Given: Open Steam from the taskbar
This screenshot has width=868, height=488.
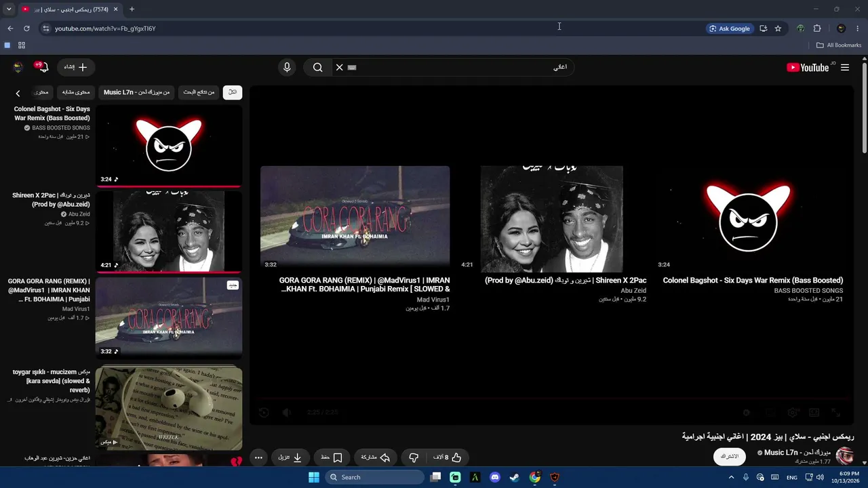Looking at the screenshot, I should 515,477.
